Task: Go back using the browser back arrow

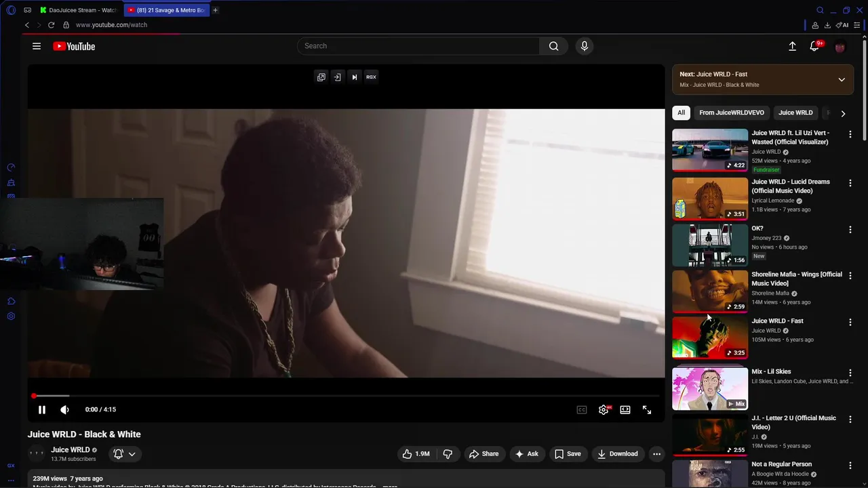Action: 27,25
